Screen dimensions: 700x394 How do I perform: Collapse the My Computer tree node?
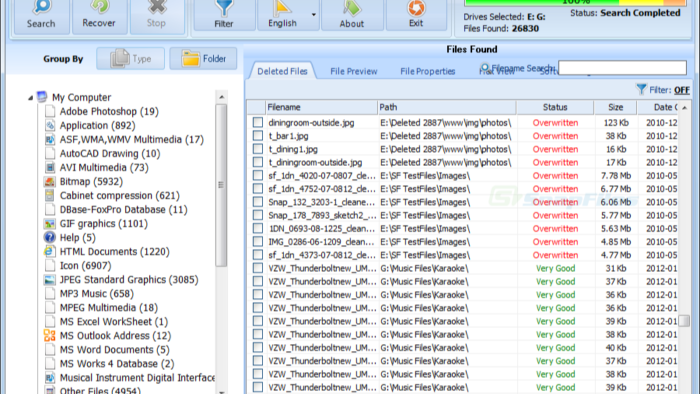pos(30,98)
